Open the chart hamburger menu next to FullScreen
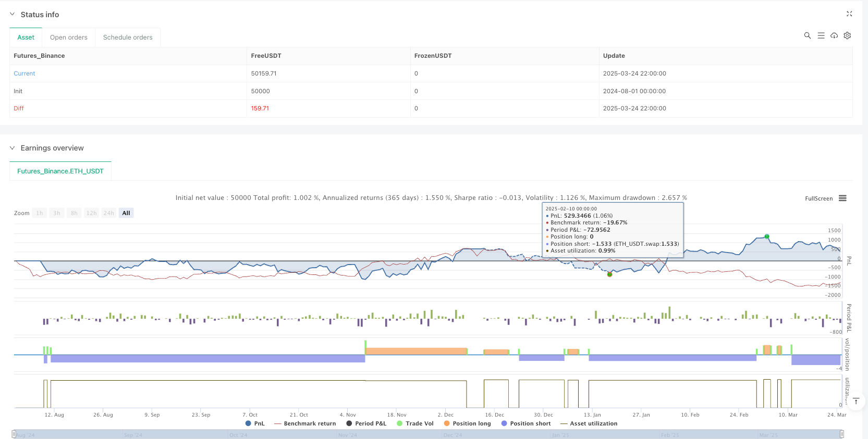 click(842, 198)
